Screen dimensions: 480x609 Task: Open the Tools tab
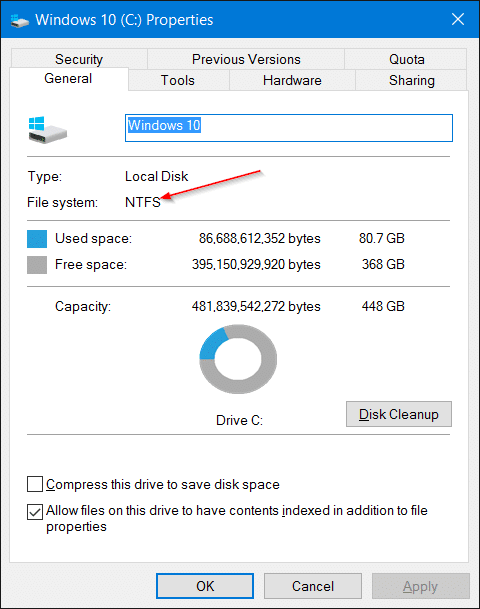(x=178, y=80)
